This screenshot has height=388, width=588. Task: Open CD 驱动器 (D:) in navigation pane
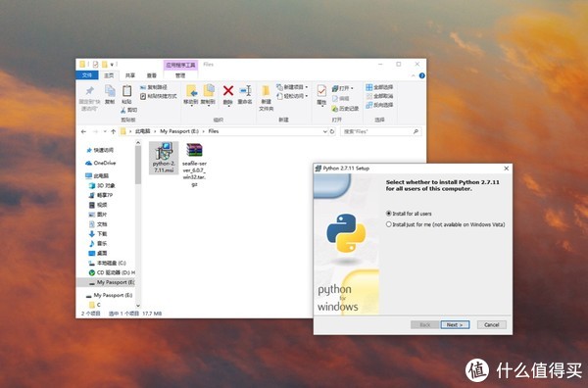112,273
